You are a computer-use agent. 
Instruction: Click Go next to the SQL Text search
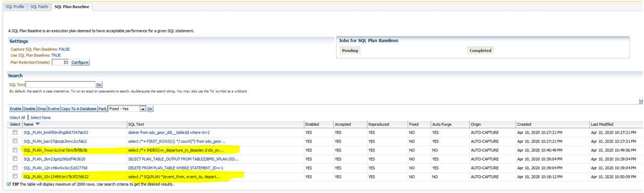(99, 84)
